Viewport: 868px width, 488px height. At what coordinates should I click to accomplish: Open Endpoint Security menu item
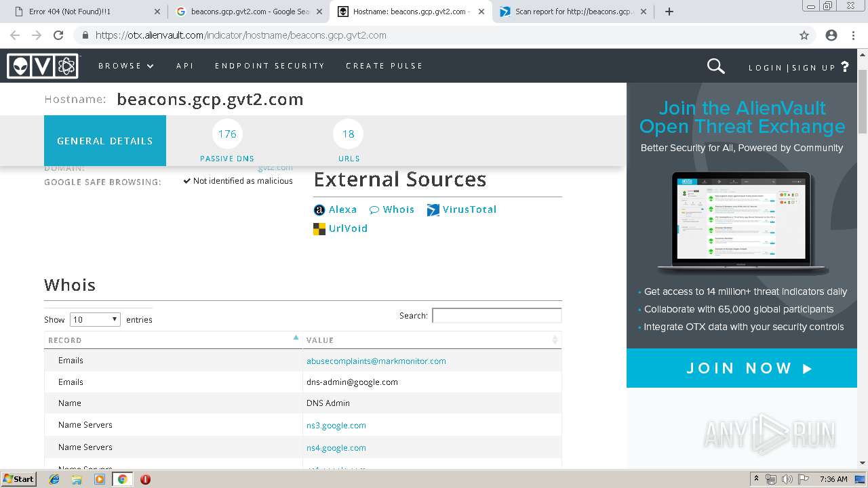point(270,66)
